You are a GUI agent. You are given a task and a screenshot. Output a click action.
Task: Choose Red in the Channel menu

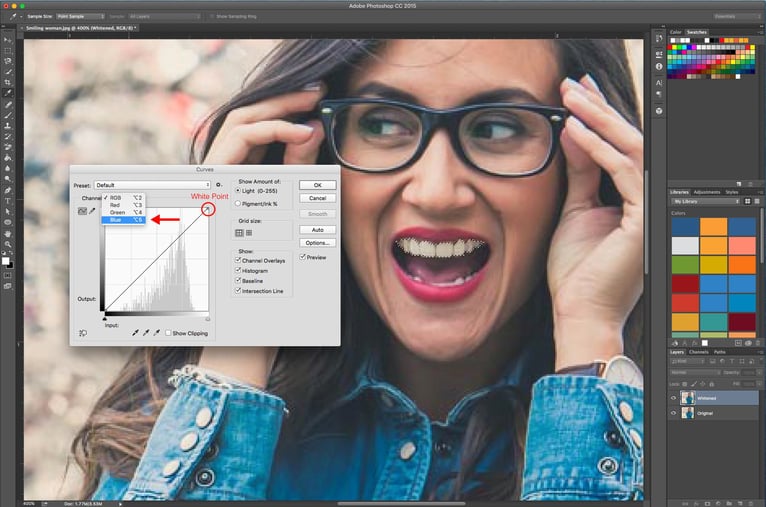124,205
